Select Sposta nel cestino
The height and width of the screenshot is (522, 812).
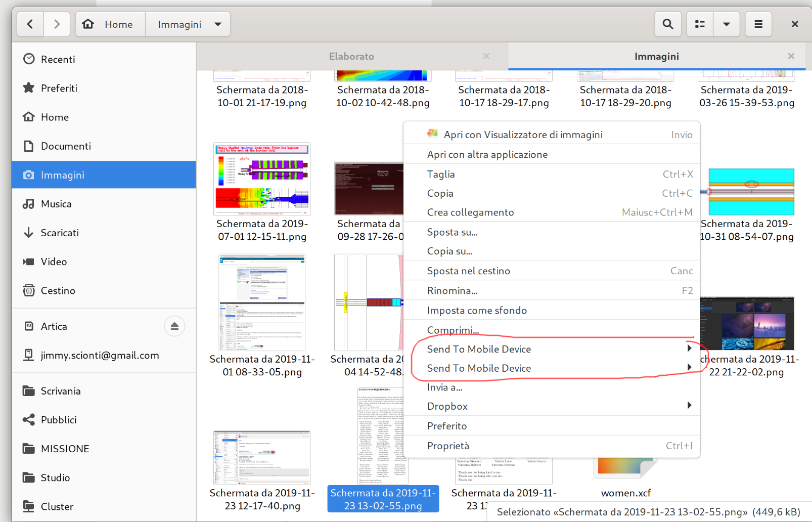pyautogui.click(x=552, y=271)
